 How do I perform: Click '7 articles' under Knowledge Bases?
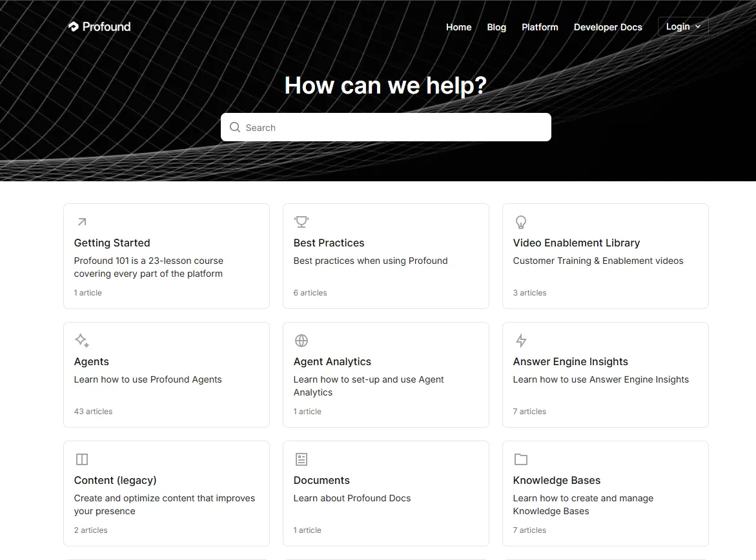pyautogui.click(x=529, y=530)
